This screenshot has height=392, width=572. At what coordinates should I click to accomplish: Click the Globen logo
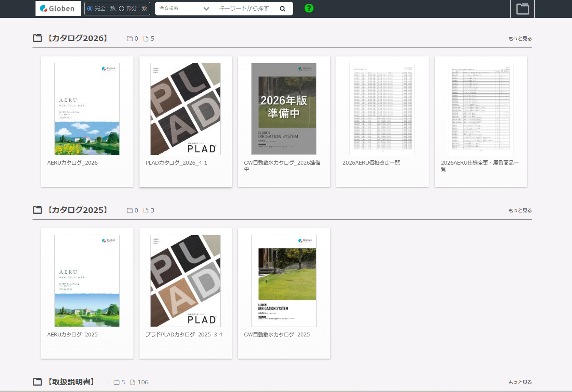point(58,9)
